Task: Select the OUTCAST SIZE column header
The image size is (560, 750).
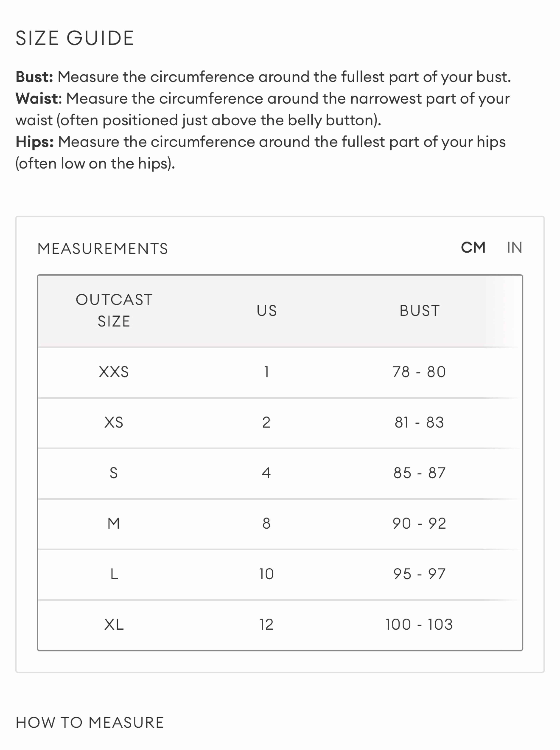Action: point(114,311)
